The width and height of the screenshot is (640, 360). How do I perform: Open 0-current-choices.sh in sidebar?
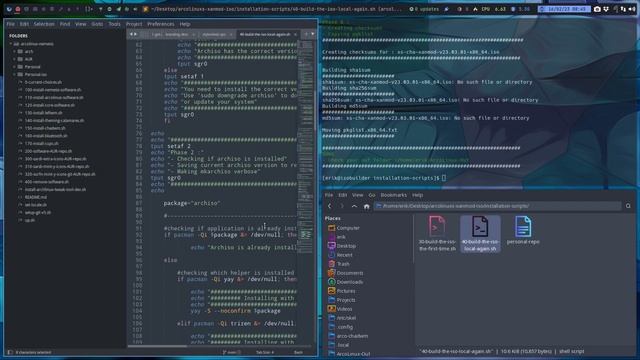click(x=43, y=82)
